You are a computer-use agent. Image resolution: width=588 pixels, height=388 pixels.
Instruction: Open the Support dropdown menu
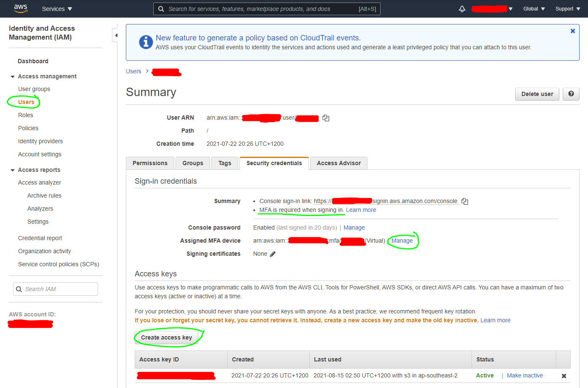click(568, 9)
